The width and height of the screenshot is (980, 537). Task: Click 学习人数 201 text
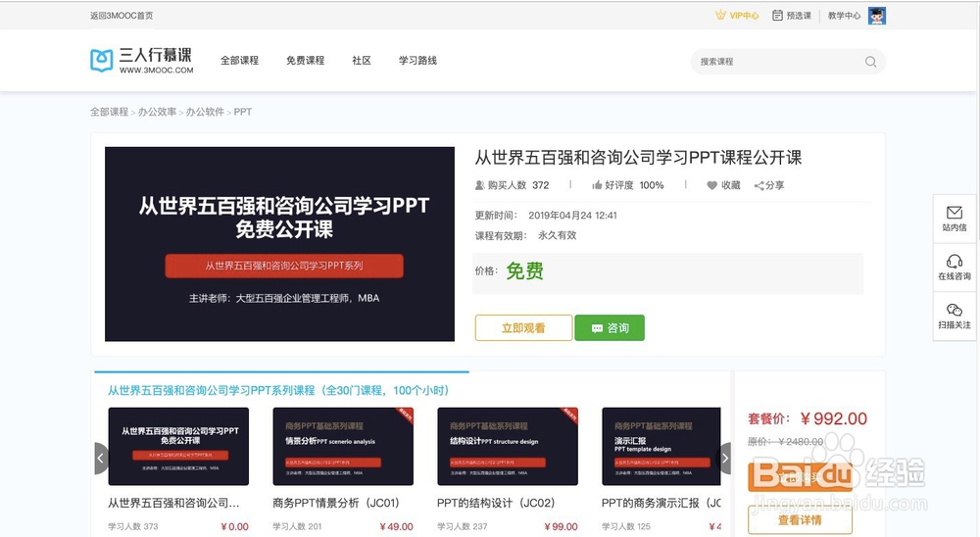tap(297, 526)
